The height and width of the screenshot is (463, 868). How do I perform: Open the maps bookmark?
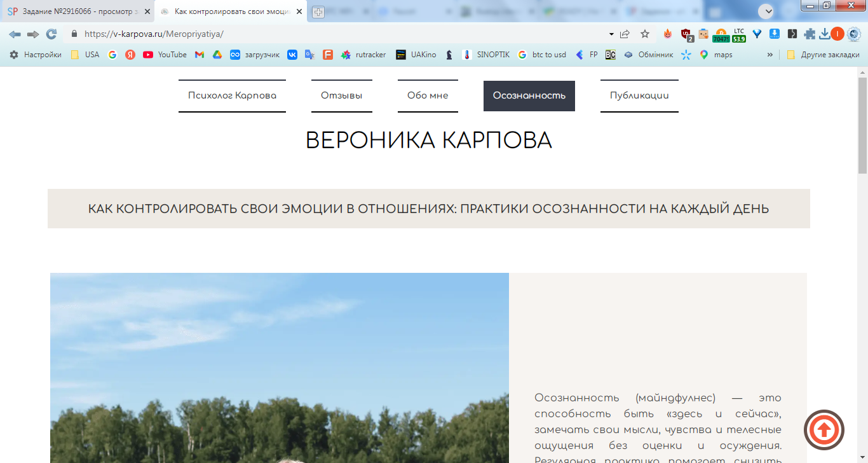(x=716, y=55)
